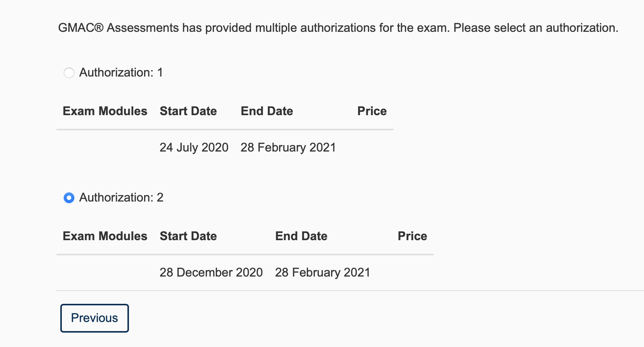Click the 28 February 2021 date under Authorization 1

point(288,147)
